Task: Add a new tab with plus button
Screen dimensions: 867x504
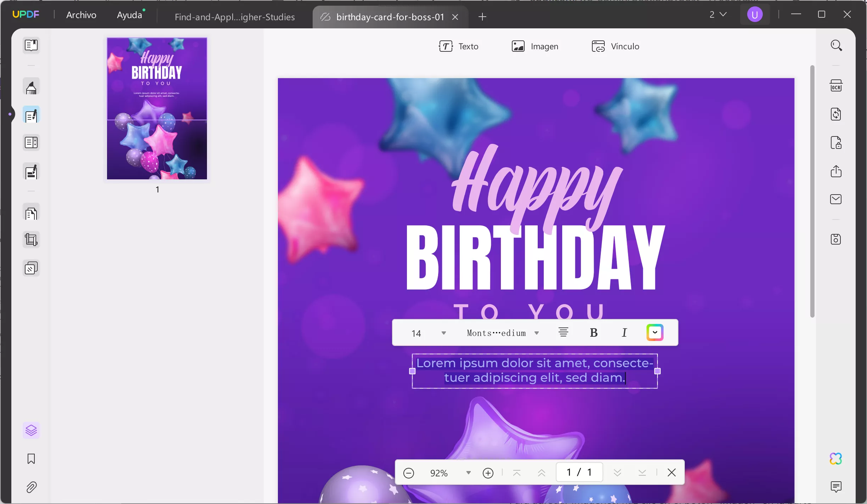Action: pos(482,17)
